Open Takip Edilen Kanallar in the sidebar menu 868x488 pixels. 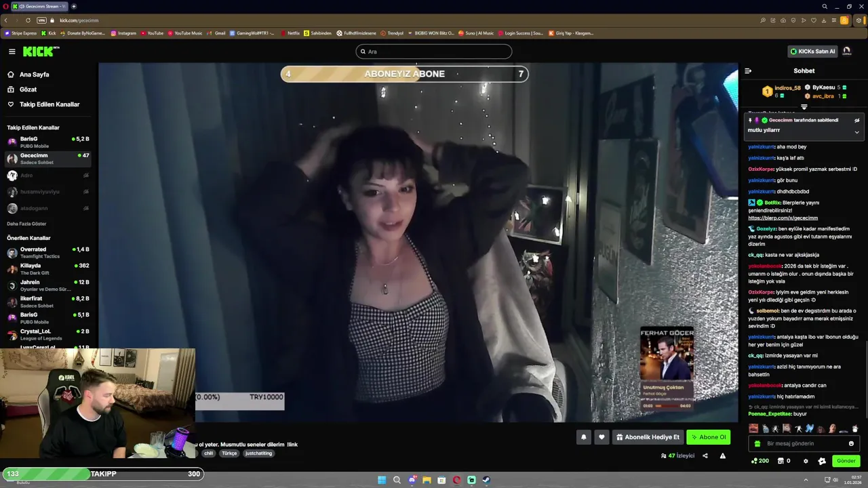(x=43, y=104)
